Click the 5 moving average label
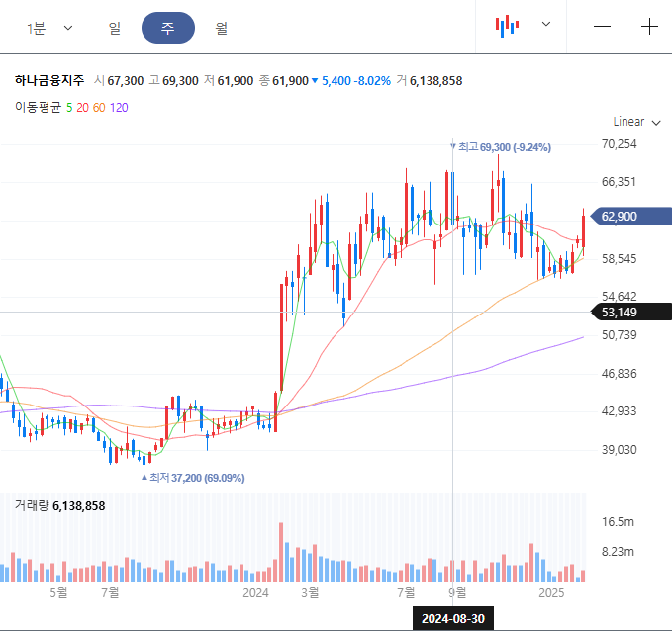Image resolution: width=672 pixels, height=631 pixels. pos(69,108)
